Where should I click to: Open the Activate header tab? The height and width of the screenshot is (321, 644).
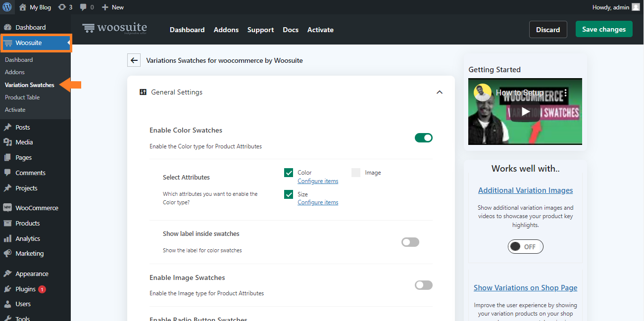[x=320, y=30]
